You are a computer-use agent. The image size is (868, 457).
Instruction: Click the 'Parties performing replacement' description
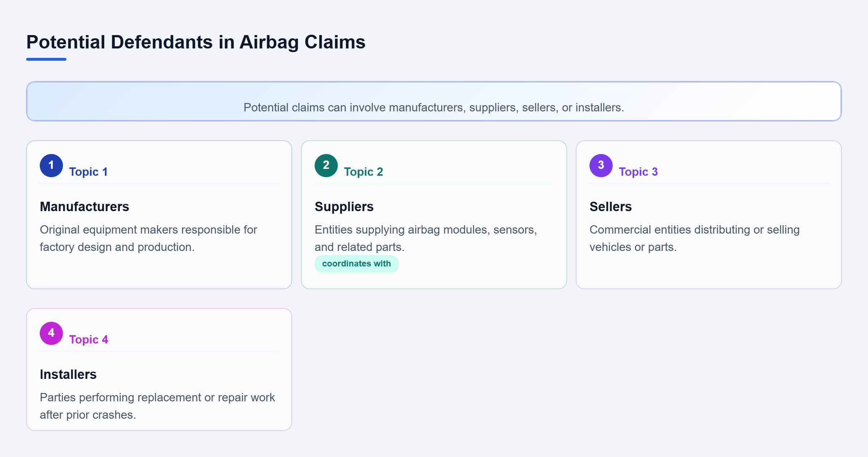tap(157, 406)
